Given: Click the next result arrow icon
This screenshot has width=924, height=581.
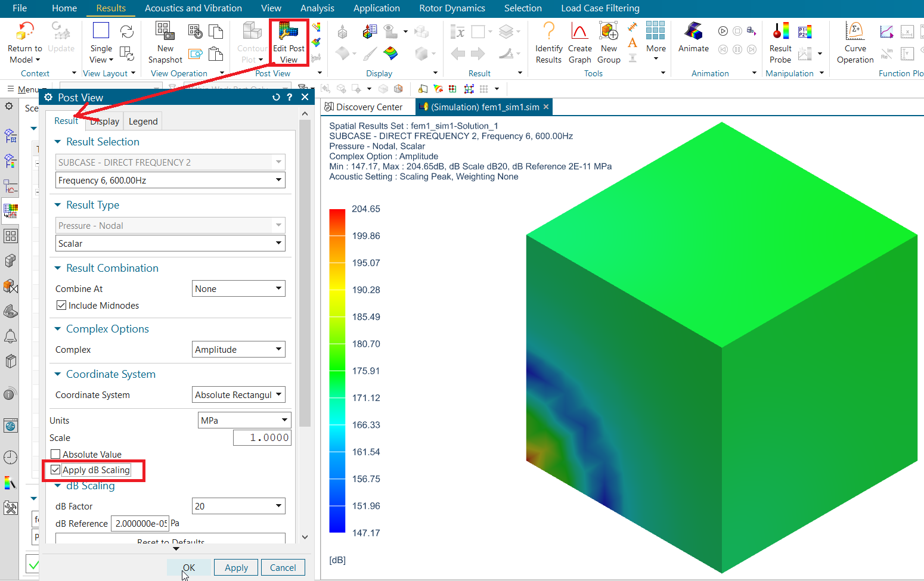Looking at the screenshot, I should [478, 54].
